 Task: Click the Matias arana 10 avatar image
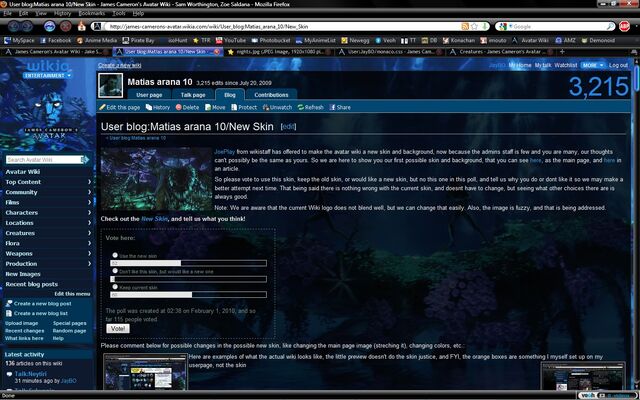point(111,86)
